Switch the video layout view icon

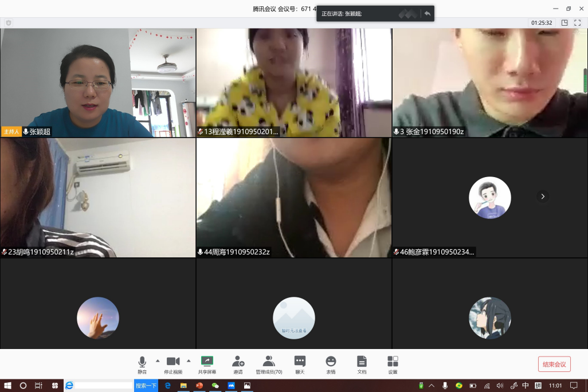(x=565, y=23)
